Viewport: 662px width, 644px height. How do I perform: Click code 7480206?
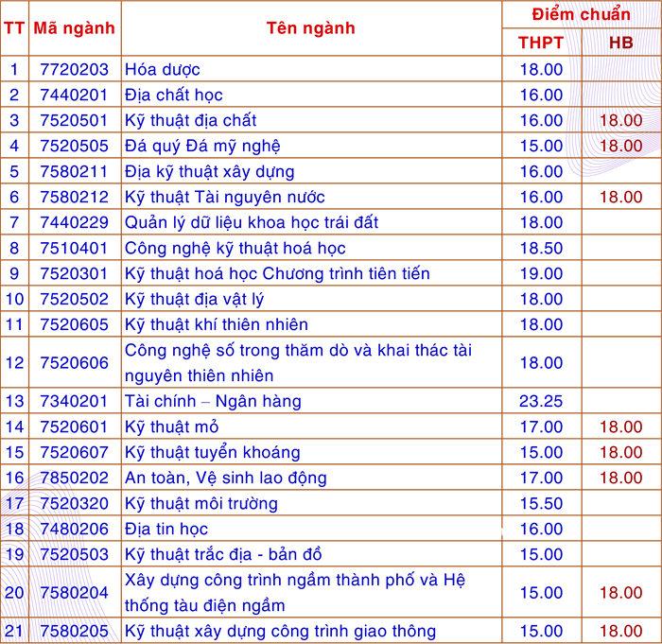pos(75,530)
